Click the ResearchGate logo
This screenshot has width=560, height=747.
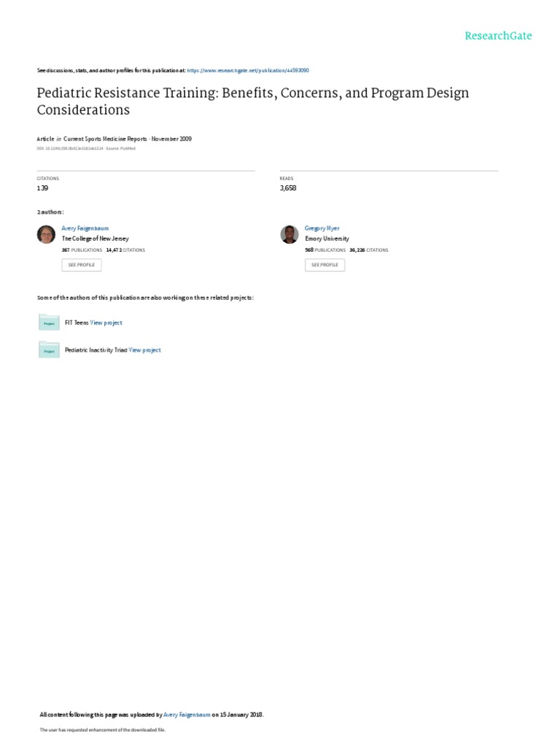[499, 36]
